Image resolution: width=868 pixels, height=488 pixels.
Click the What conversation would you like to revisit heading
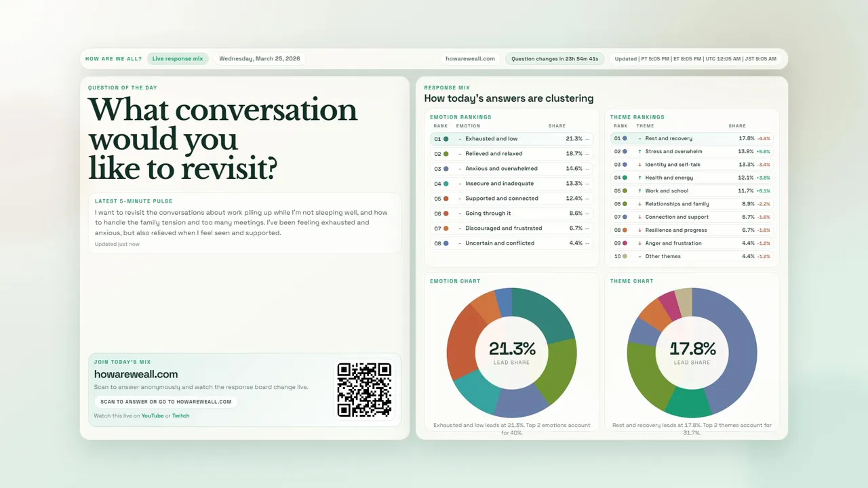(223, 139)
